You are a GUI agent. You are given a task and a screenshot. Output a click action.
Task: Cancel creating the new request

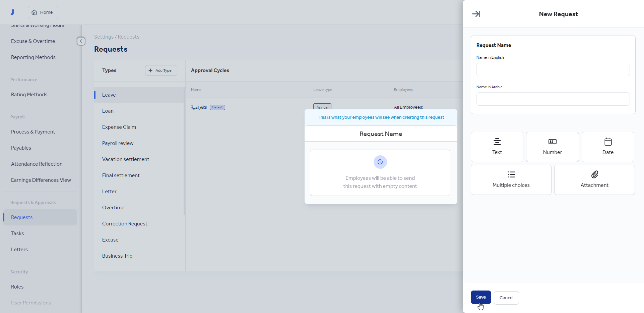[506, 298]
